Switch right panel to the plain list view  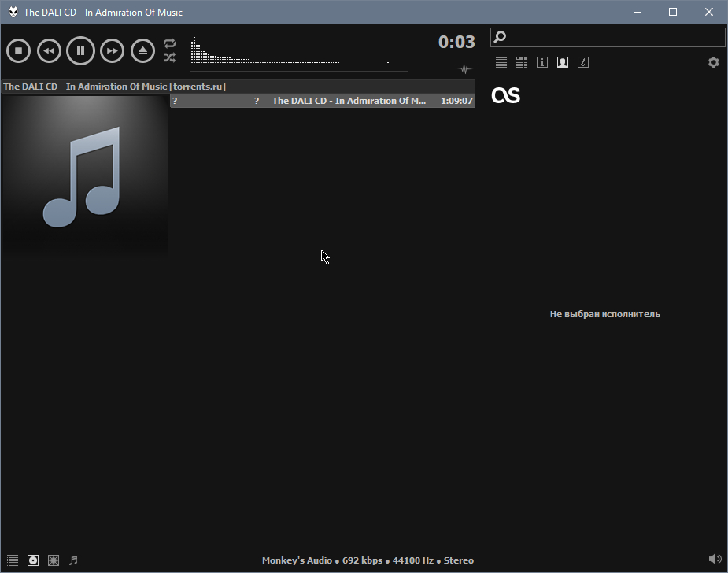click(x=501, y=62)
